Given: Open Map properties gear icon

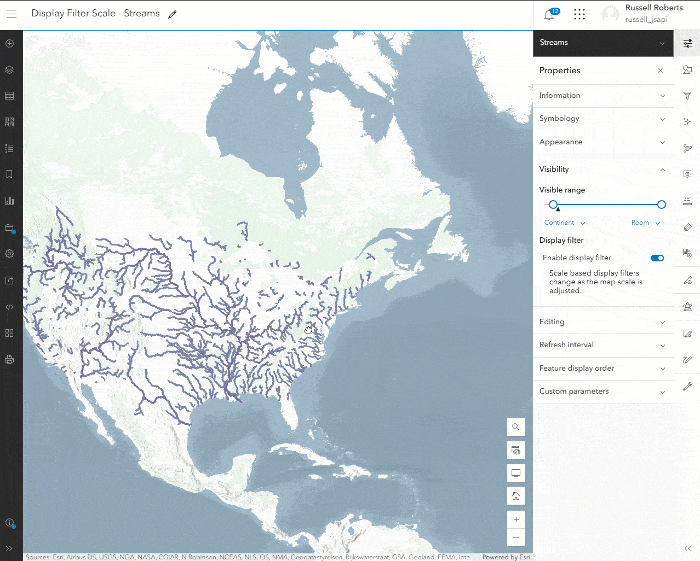Looking at the screenshot, I should [x=9, y=253].
